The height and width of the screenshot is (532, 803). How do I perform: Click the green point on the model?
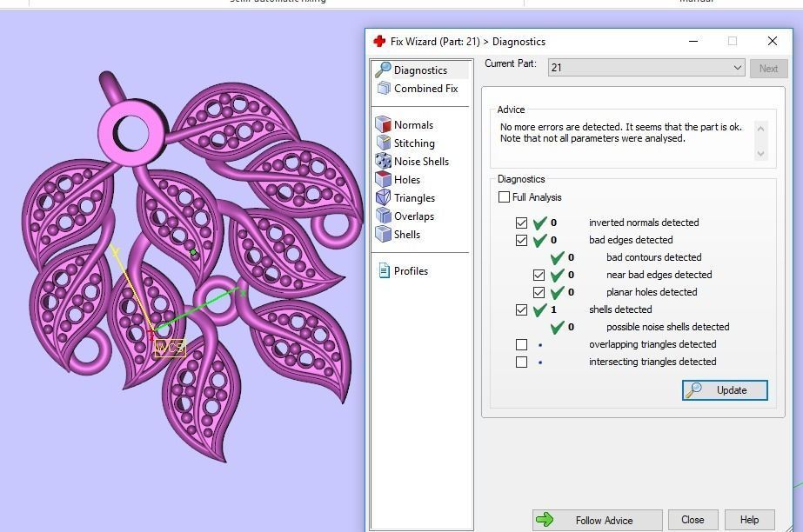pos(193,252)
